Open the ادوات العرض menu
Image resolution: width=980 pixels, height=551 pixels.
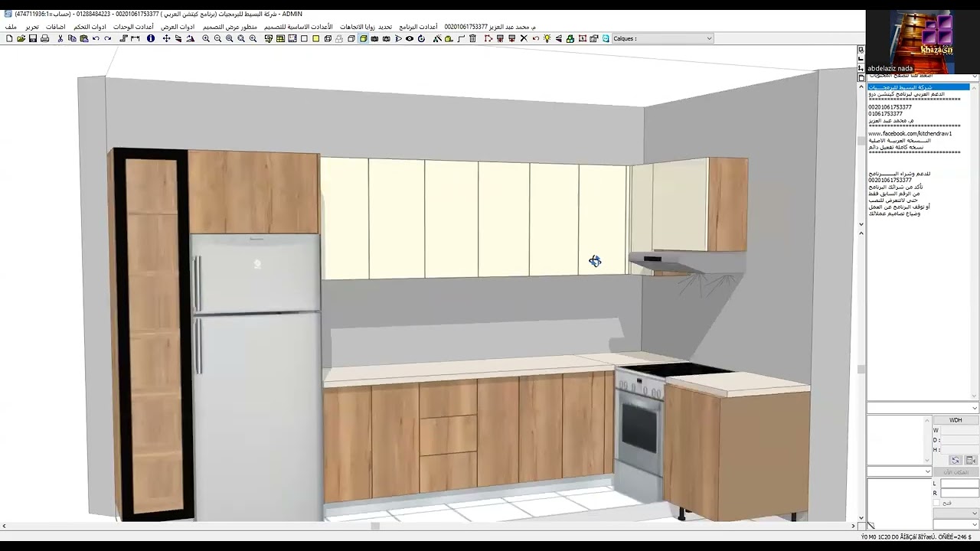178,27
